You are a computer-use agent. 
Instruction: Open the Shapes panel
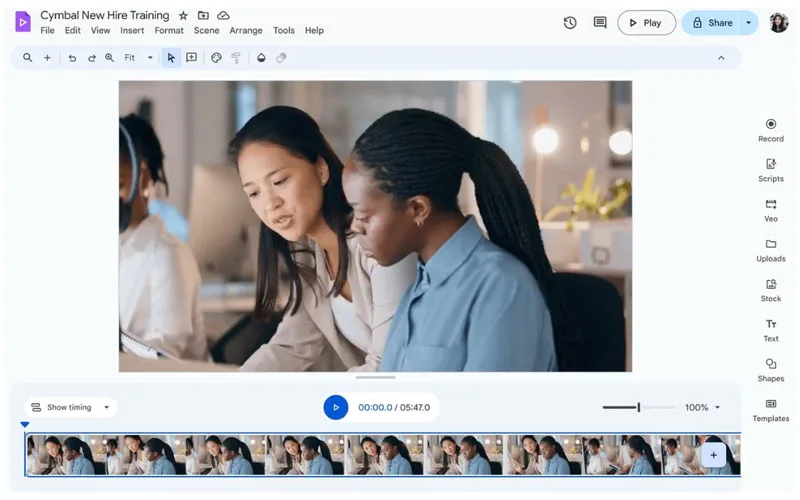(x=771, y=370)
